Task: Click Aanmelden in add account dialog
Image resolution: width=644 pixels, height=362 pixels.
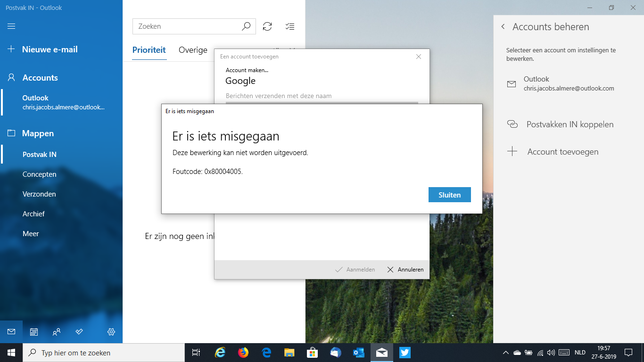Action: pyautogui.click(x=355, y=270)
